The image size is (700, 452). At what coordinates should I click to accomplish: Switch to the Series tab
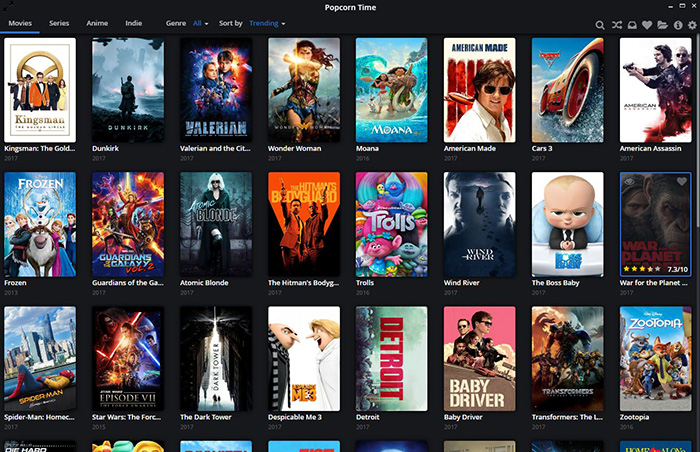click(59, 23)
